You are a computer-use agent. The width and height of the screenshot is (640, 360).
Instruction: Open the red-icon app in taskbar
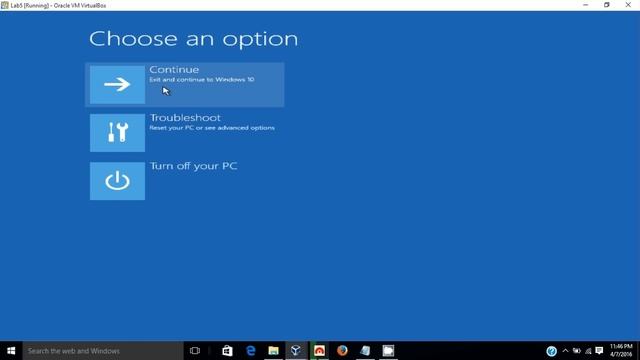point(319,351)
